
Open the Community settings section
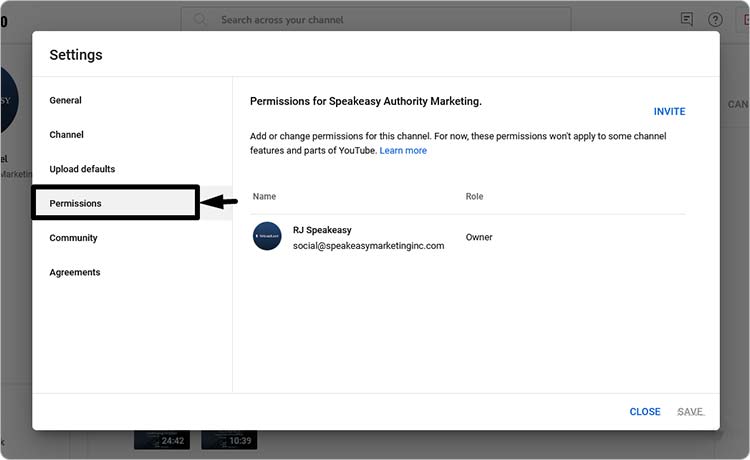73,238
